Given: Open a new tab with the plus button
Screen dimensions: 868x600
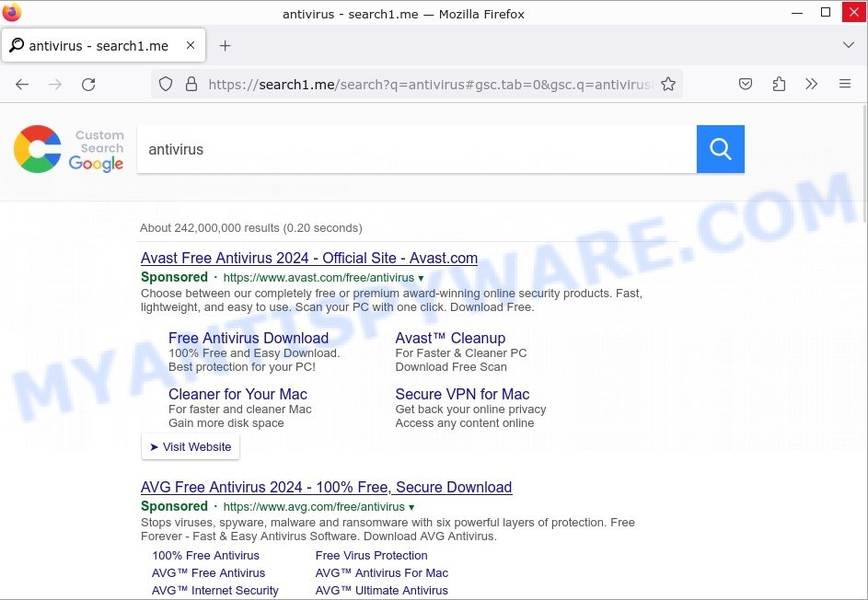Looking at the screenshot, I should [225, 46].
